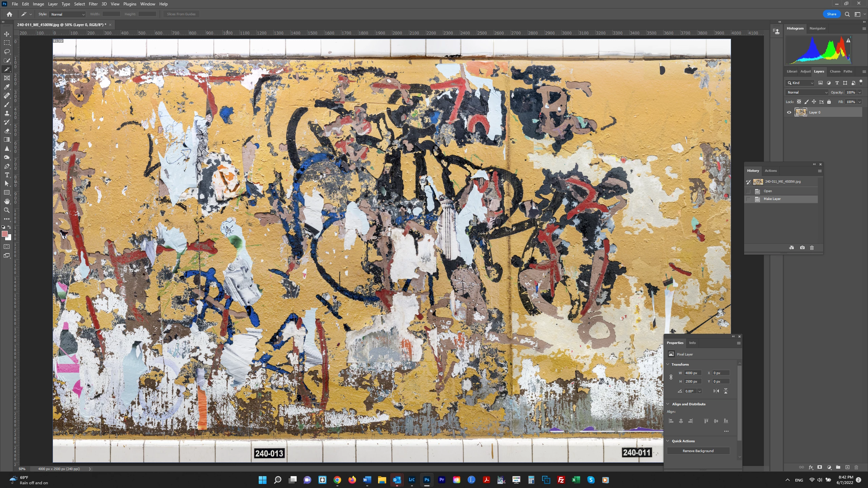Viewport: 868px width, 488px height.
Task: Open layer blend mode Normal dropdown
Action: (x=807, y=92)
